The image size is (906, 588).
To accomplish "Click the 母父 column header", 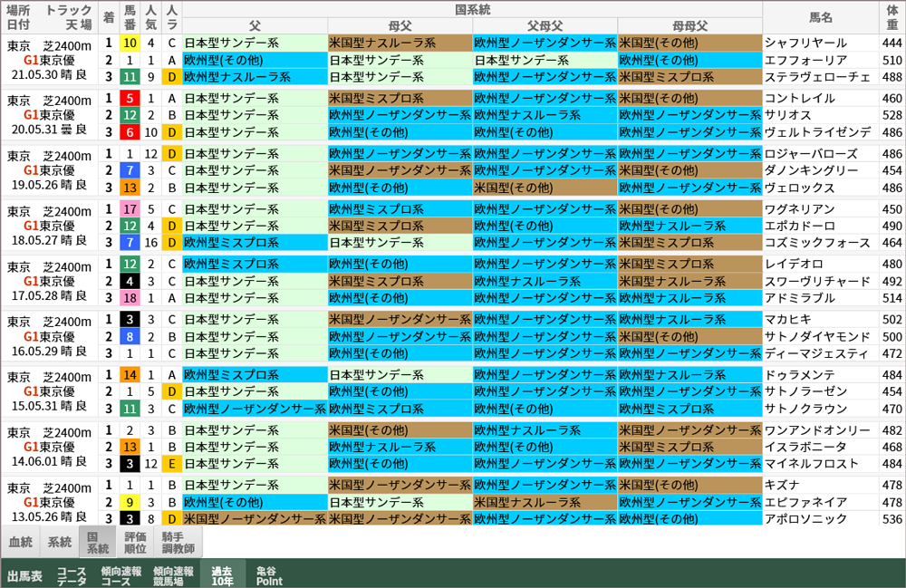I will [399, 24].
